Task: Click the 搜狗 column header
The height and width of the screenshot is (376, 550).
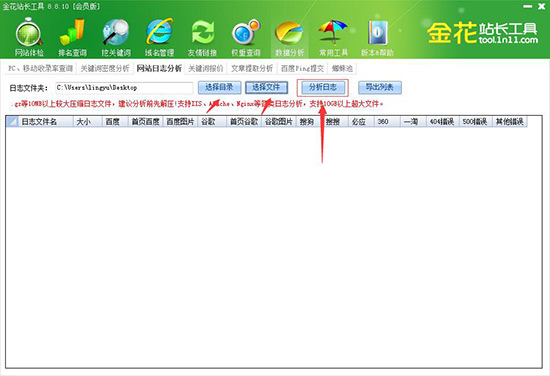Action: [309, 122]
